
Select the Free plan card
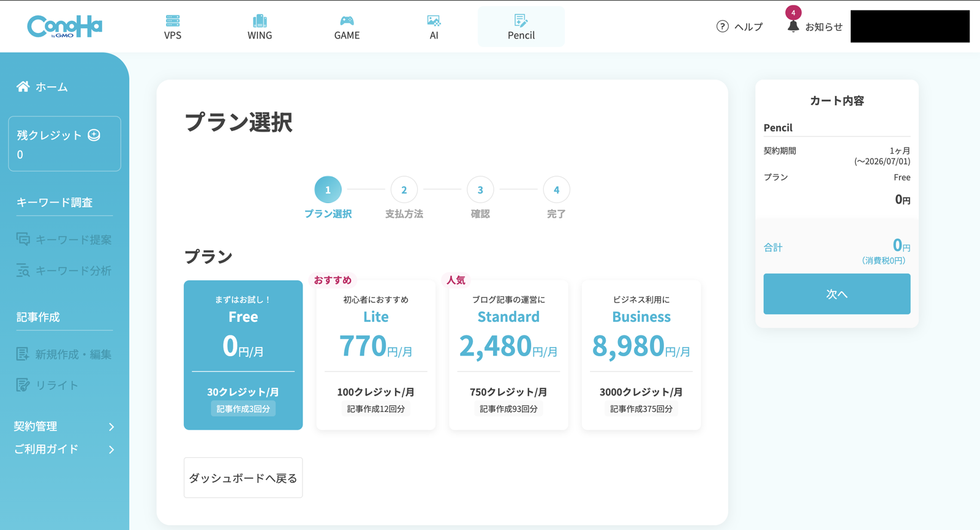click(243, 355)
